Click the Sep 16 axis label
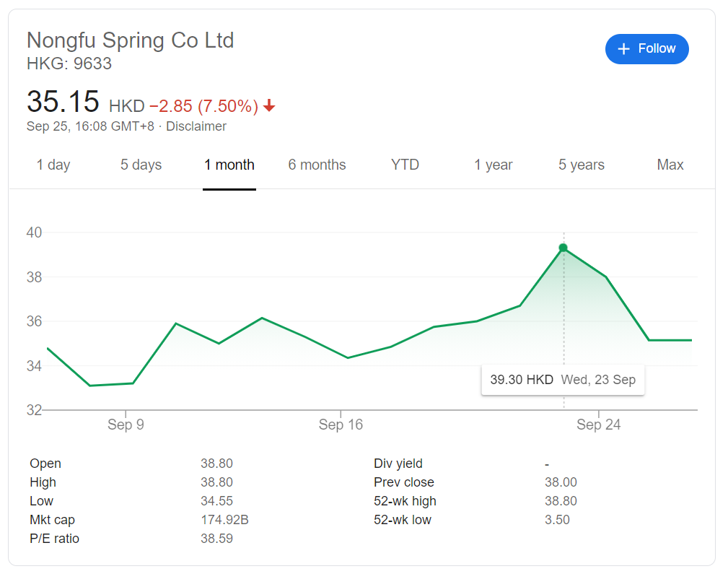The image size is (728, 574). [x=341, y=425]
